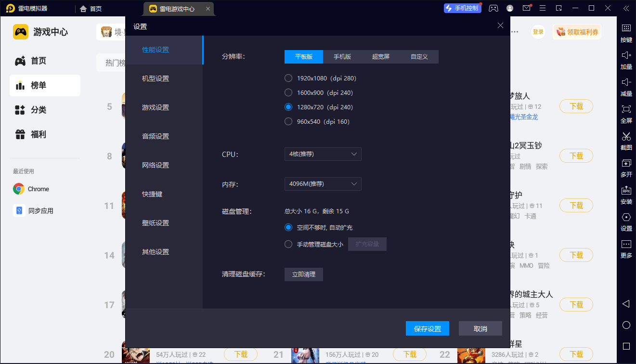Select the 1920x1080 resolution option

point(288,78)
